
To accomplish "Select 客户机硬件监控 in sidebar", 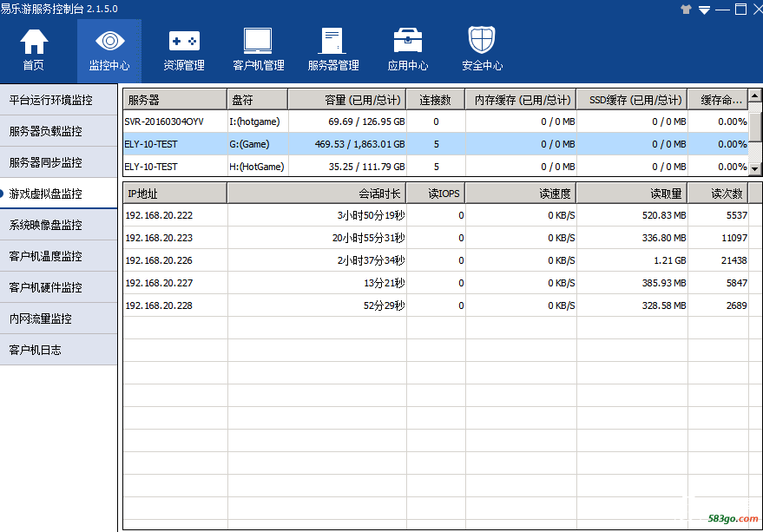I will [58, 287].
